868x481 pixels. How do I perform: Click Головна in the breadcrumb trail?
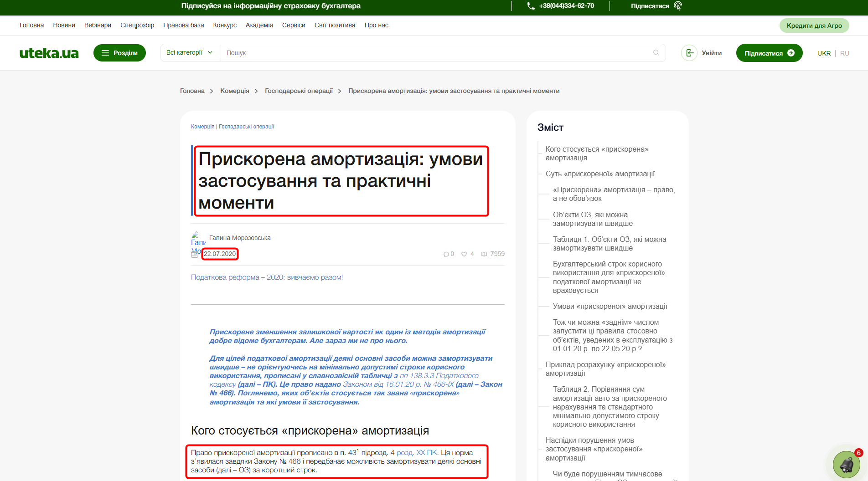tap(192, 91)
